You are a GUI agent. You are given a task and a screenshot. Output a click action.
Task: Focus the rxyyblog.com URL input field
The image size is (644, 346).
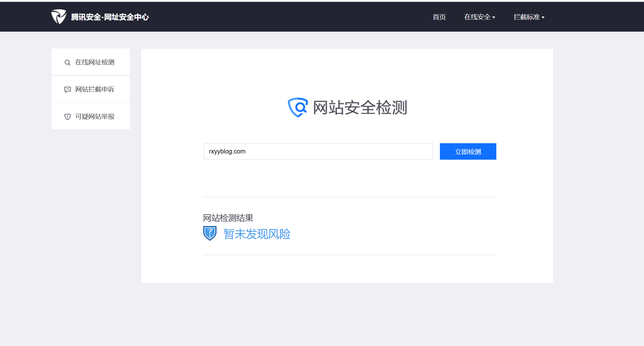[318, 152]
